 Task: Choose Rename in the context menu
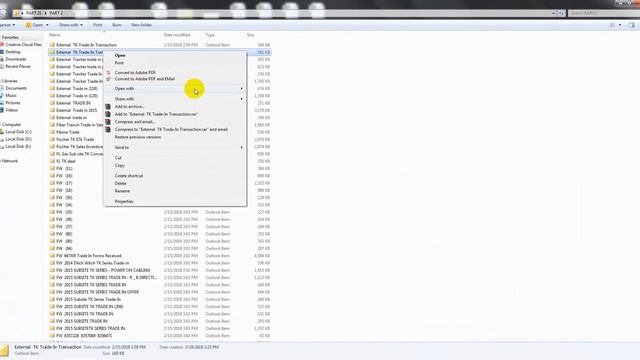[122, 191]
